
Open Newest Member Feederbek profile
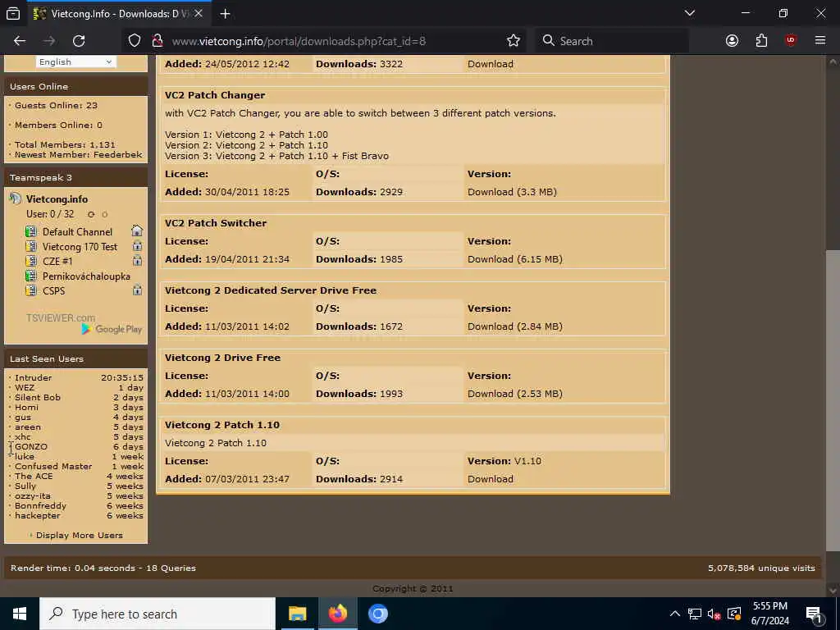click(x=117, y=154)
